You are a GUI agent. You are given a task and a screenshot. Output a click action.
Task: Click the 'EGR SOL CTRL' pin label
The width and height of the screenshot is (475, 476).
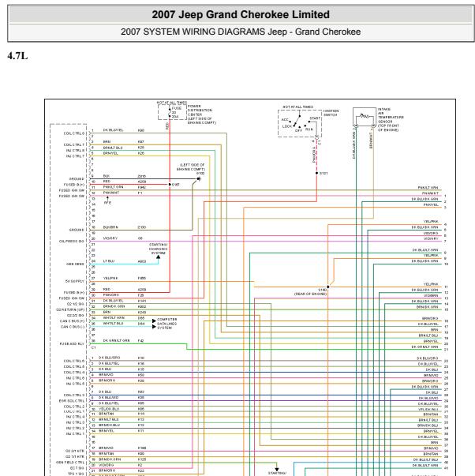click(x=72, y=401)
